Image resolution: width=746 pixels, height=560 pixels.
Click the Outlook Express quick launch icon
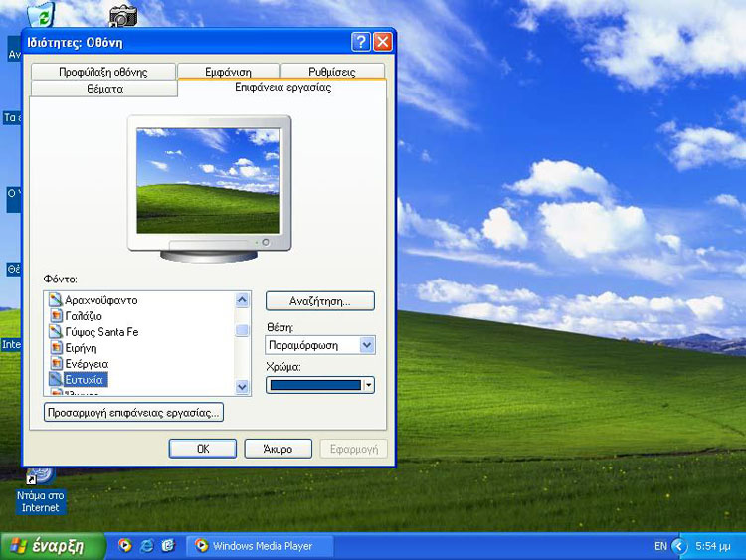pos(168,545)
